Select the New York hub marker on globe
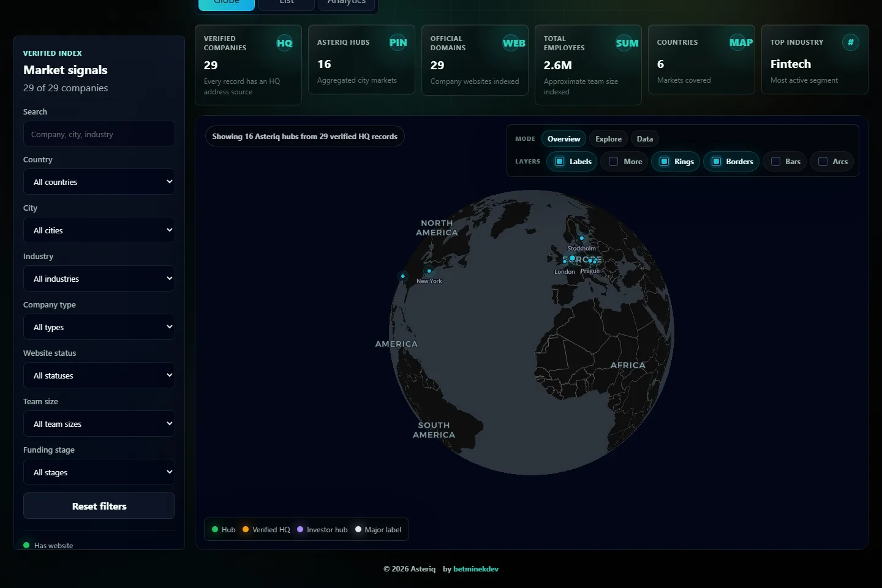This screenshot has width=882, height=588. point(429,271)
